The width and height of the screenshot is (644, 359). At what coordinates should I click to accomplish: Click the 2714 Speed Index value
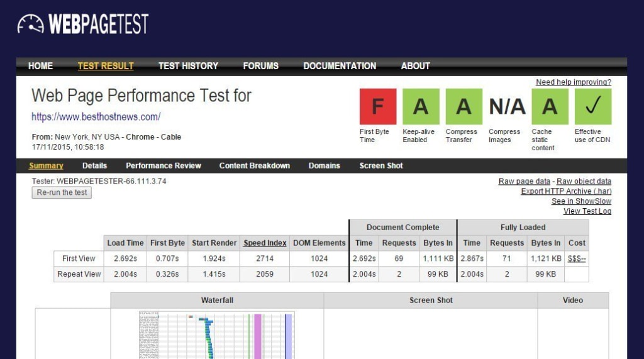(x=265, y=259)
